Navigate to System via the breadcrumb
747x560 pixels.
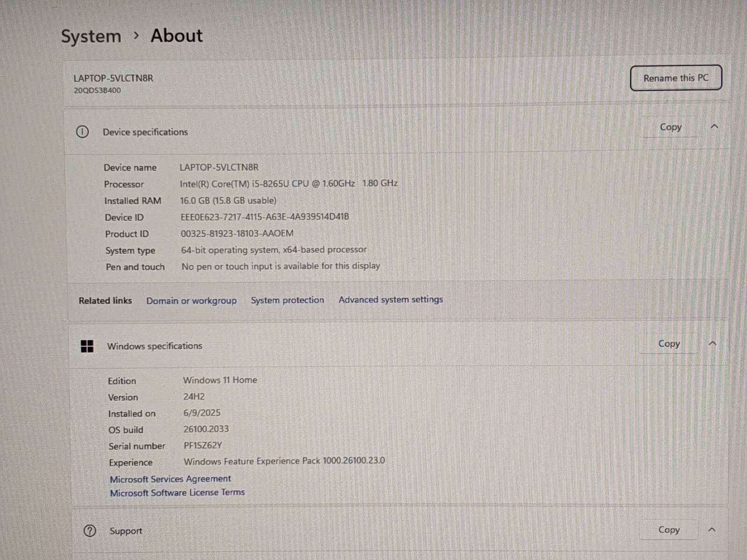coord(91,36)
